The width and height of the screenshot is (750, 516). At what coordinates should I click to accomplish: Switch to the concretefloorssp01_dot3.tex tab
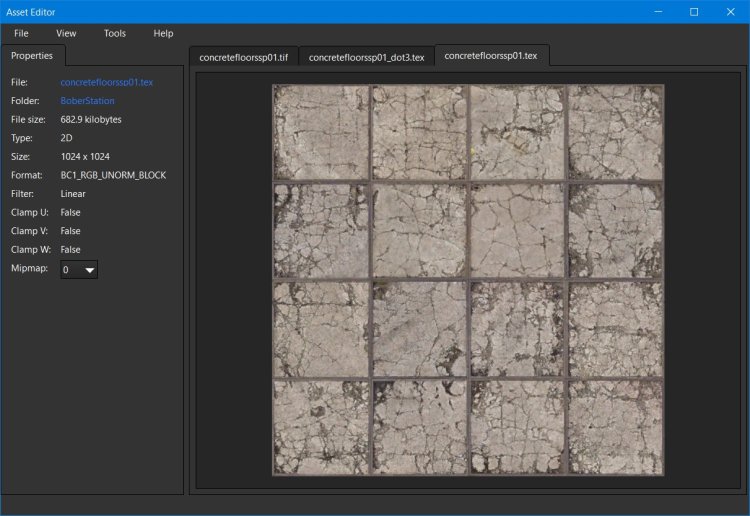(x=366, y=57)
